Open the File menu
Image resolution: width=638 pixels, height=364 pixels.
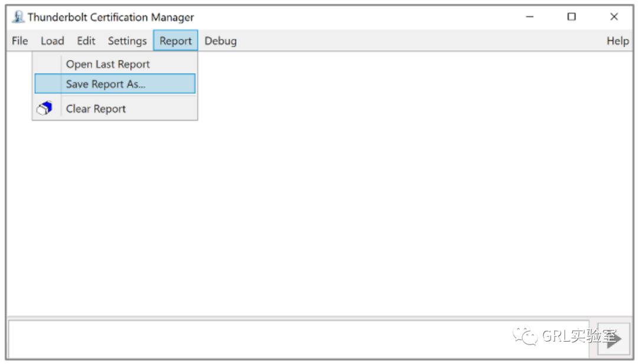point(19,41)
